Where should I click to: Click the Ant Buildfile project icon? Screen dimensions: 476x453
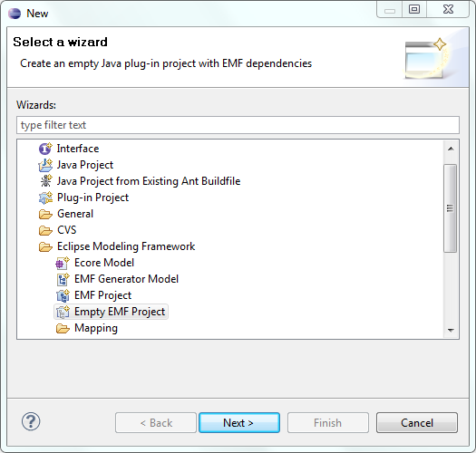click(x=46, y=181)
